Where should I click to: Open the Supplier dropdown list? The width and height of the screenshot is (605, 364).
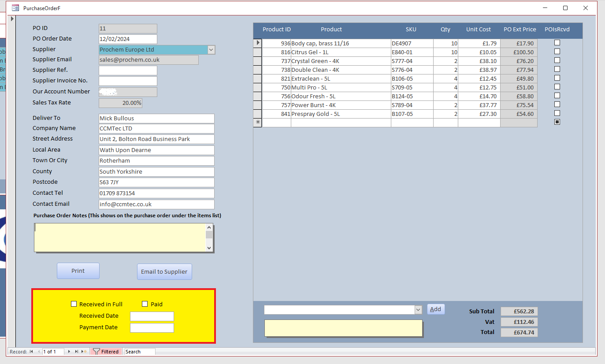pos(211,49)
